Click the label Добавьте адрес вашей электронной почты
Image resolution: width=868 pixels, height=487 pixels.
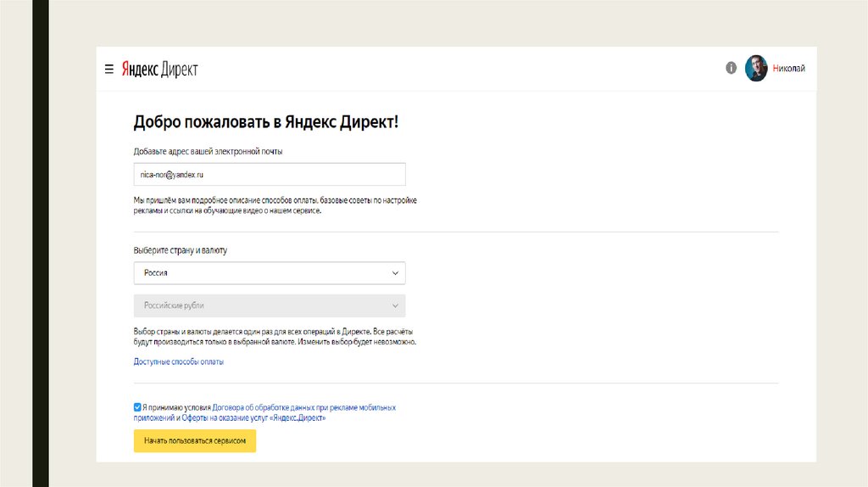(x=208, y=151)
